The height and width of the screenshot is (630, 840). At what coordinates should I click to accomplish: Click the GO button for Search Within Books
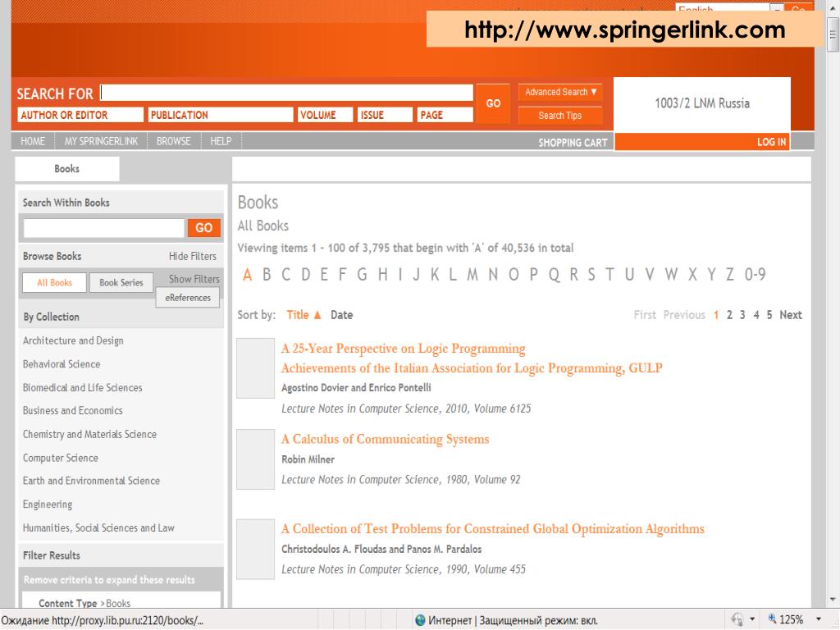(x=204, y=228)
